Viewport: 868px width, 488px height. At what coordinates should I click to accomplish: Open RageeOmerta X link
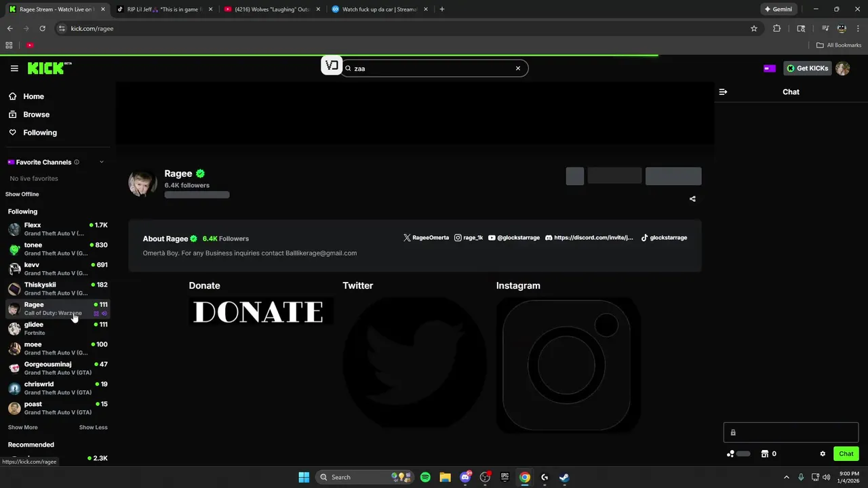426,238
